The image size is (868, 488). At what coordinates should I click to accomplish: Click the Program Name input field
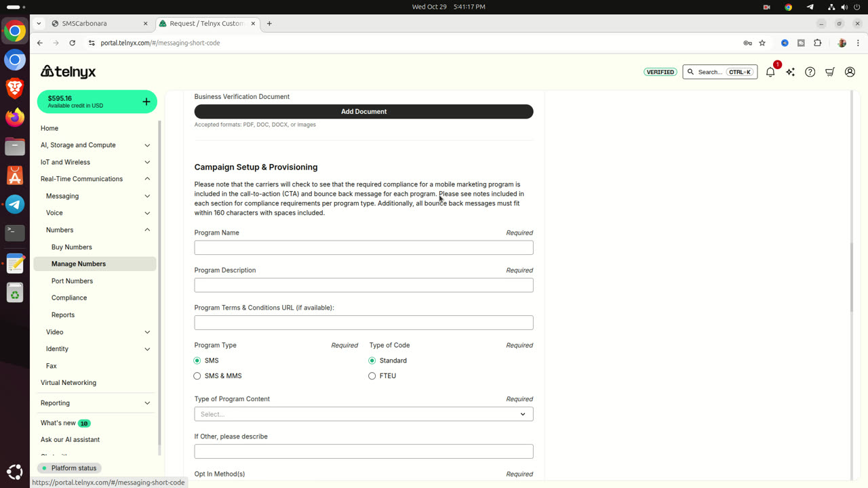click(363, 247)
